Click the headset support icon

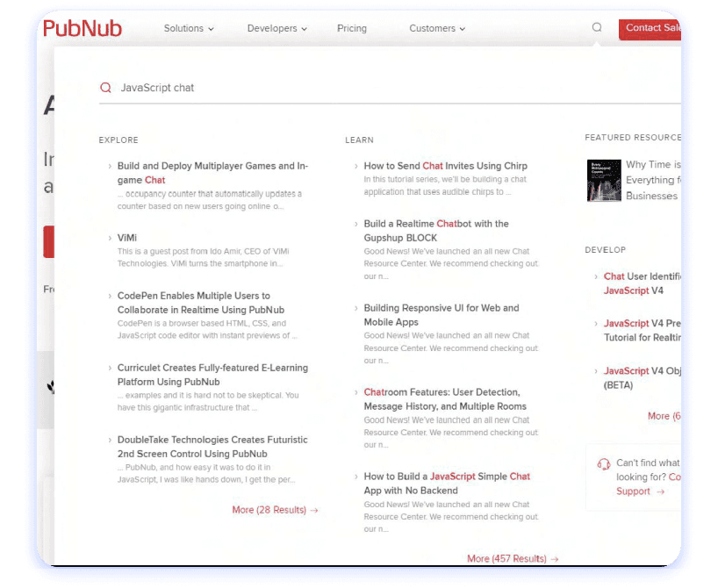coord(604,464)
